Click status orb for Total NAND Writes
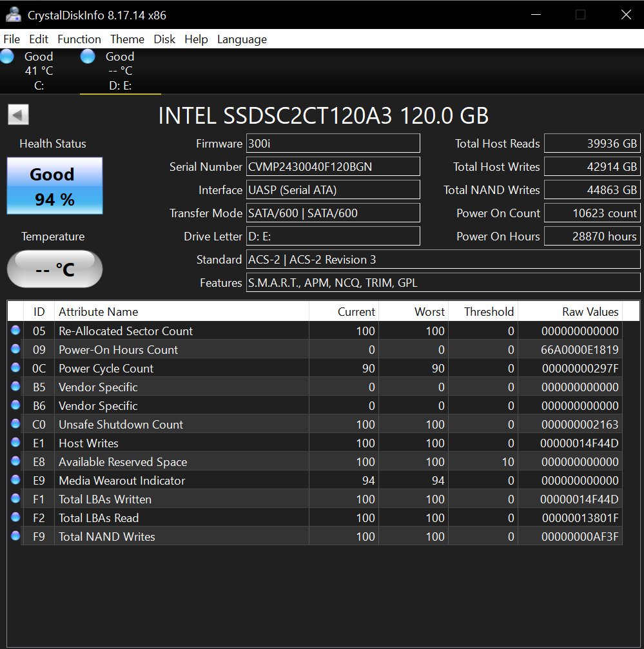 (15, 536)
